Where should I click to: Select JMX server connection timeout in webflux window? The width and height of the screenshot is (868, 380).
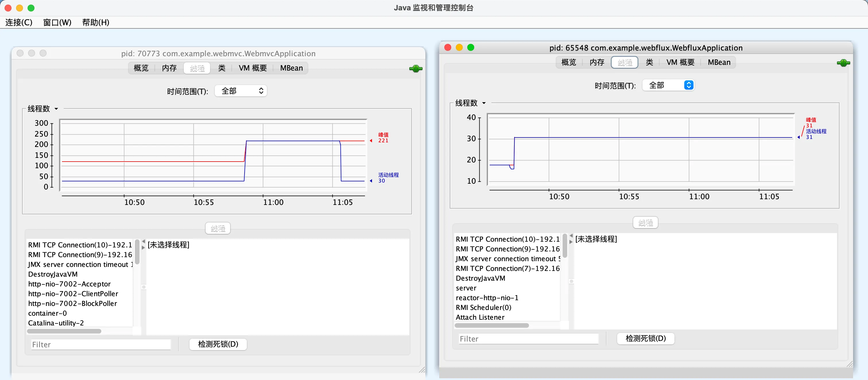[508, 259]
